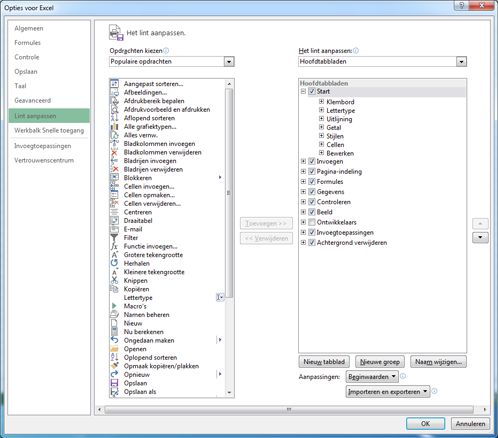Uncheck the Invoegen tab checkbox
Image resolution: width=498 pixels, height=438 pixels.
312,161
